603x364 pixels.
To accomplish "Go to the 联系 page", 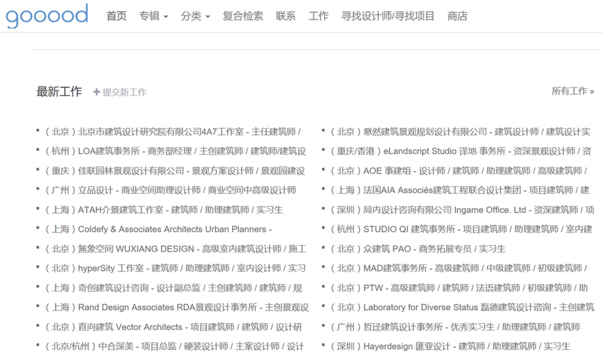I will point(286,16).
